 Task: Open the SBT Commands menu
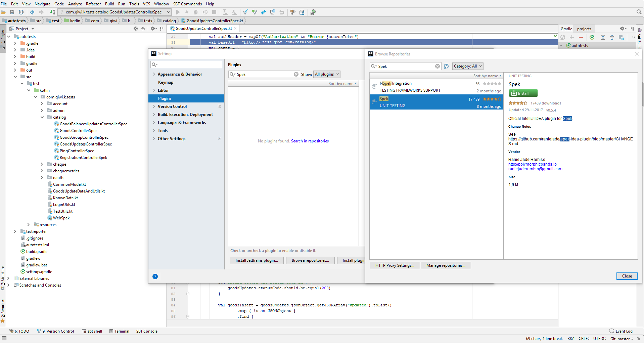(x=187, y=4)
